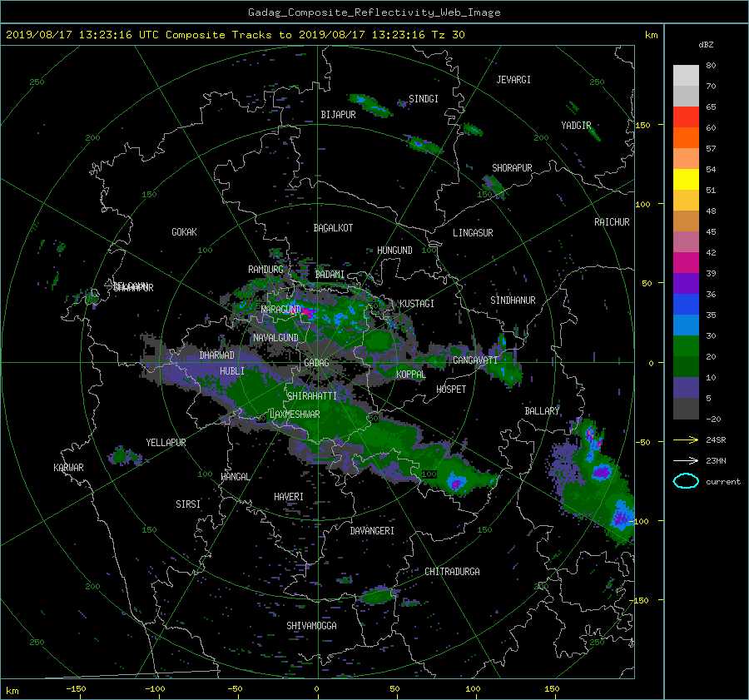Click the SHIVAMOGGA city label
This screenshot has height=700, width=749.
[311, 626]
